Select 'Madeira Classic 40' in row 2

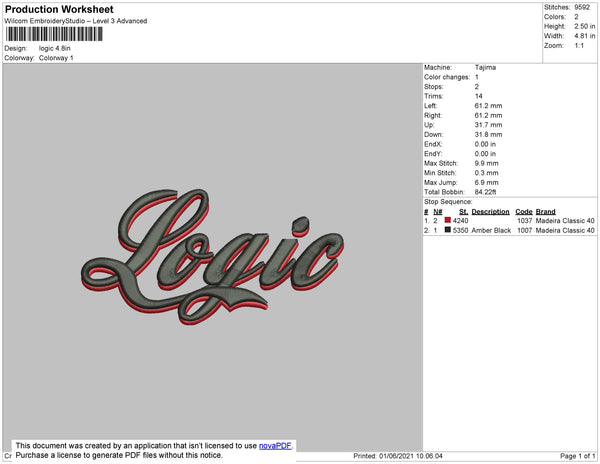[x=565, y=230]
